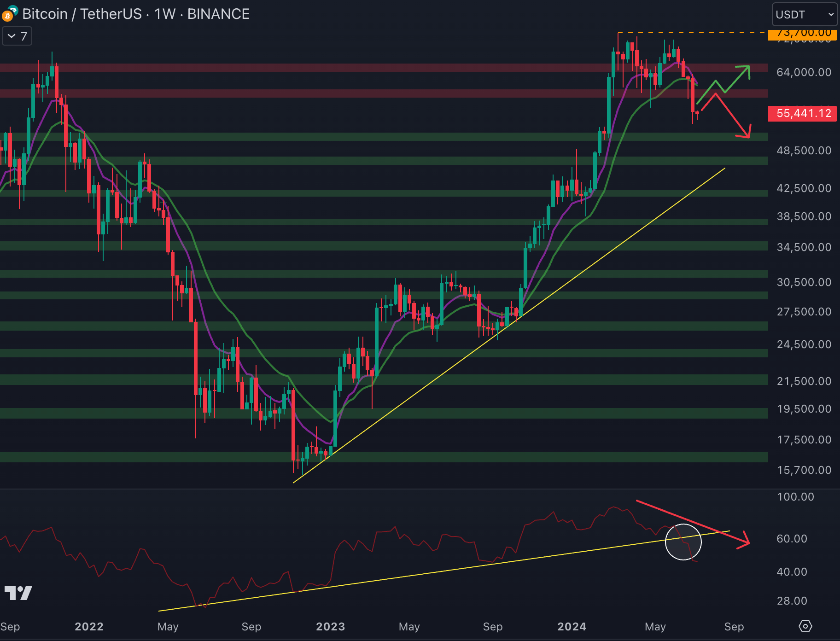Image resolution: width=840 pixels, height=641 pixels.
Task: Open the USDT currency dropdown
Action: [804, 15]
